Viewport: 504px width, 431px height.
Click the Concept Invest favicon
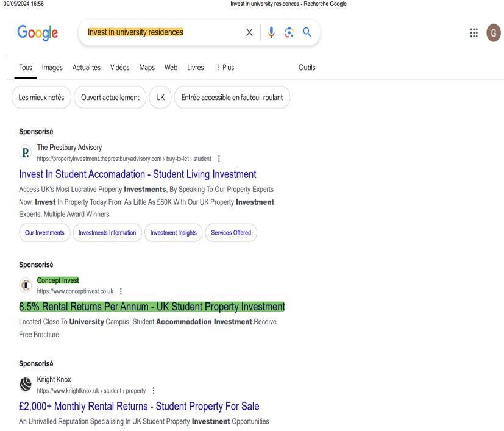coord(26,285)
